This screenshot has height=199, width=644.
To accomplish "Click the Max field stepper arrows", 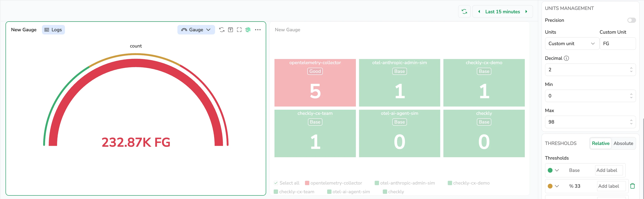I will (x=631, y=122).
